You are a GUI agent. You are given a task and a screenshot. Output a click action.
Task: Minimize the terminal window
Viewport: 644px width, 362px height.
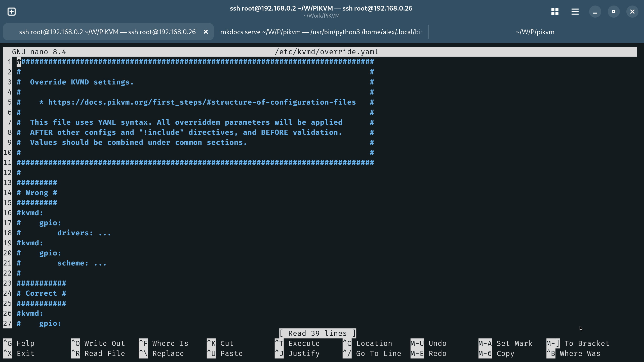click(x=595, y=12)
